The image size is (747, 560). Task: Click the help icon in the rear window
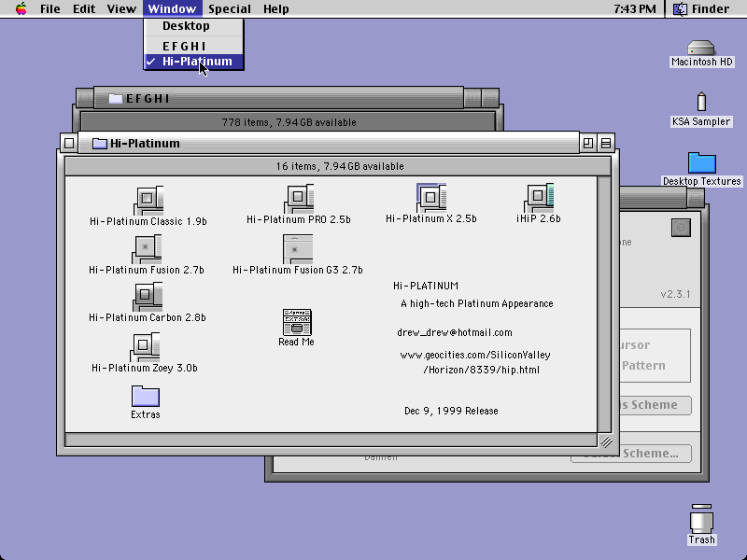pos(681,228)
